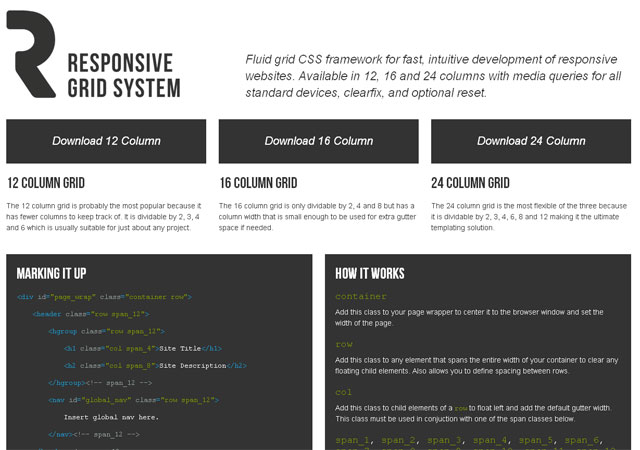
Task: Click the closing hgroup comment code line
Action: pyautogui.click(x=100, y=383)
